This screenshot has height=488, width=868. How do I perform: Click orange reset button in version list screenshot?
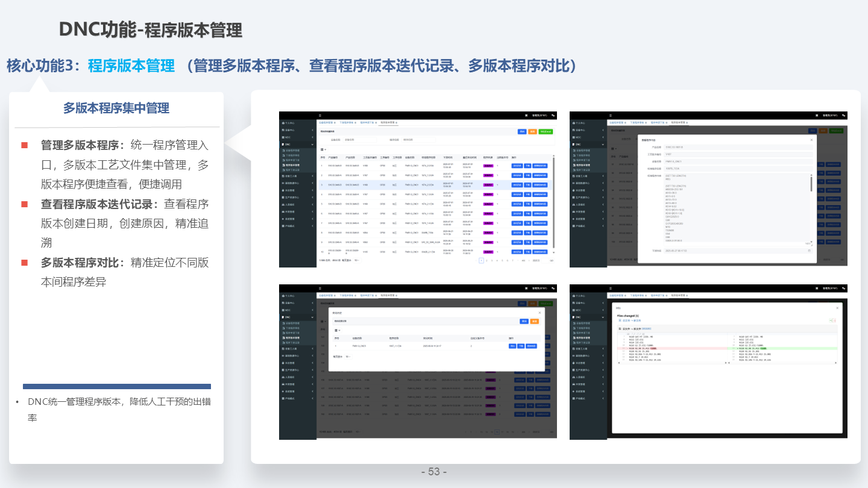pyautogui.click(x=532, y=131)
